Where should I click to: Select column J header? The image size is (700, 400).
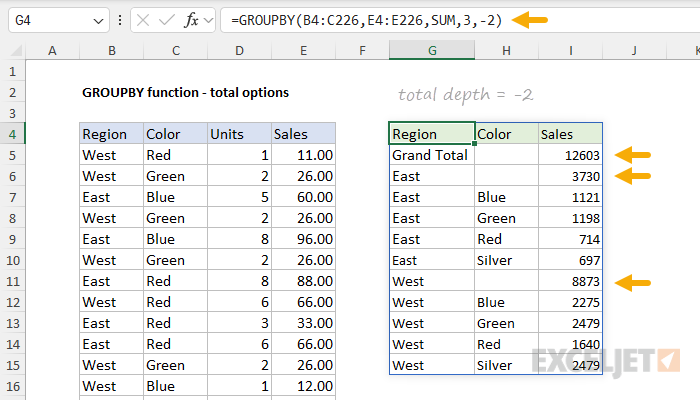pos(634,50)
